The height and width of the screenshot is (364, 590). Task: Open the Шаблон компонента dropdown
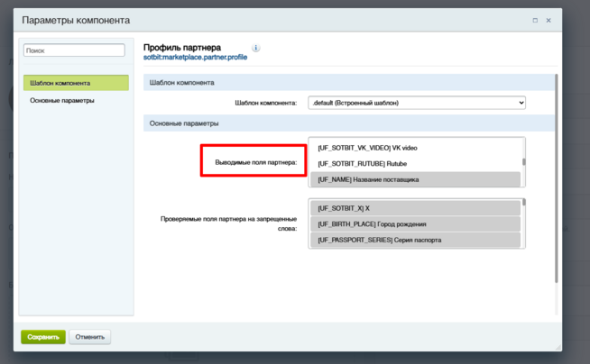click(x=416, y=103)
